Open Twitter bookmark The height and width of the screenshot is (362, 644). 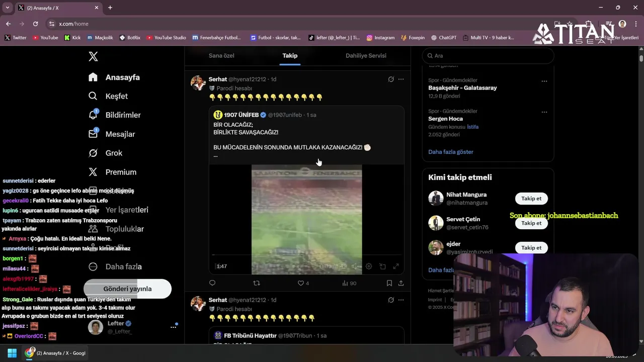pos(16,38)
